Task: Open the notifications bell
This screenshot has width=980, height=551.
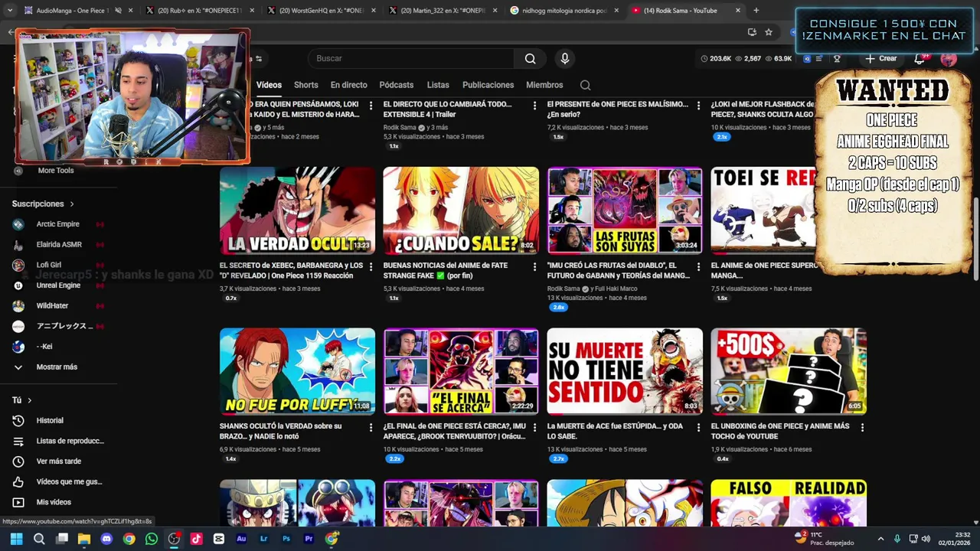Action: [920, 58]
